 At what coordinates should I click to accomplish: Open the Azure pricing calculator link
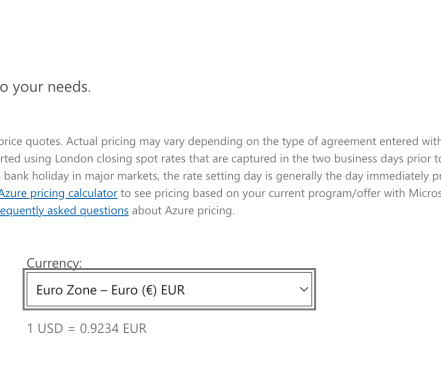pos(58,193)
